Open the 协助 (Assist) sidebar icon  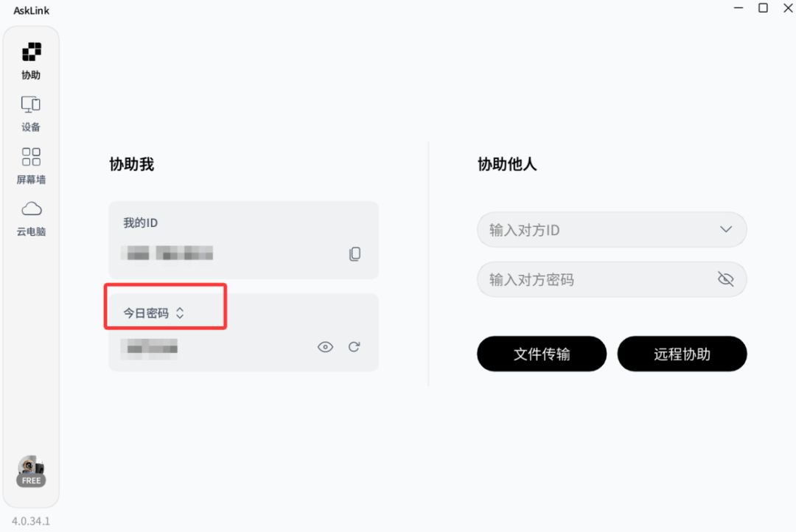click(31, 60)
